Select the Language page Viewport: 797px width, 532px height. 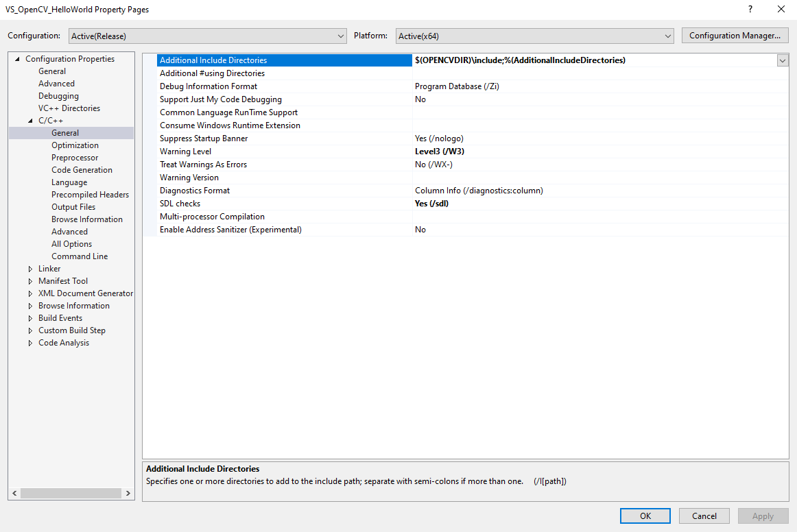click(x=69, y=182)
